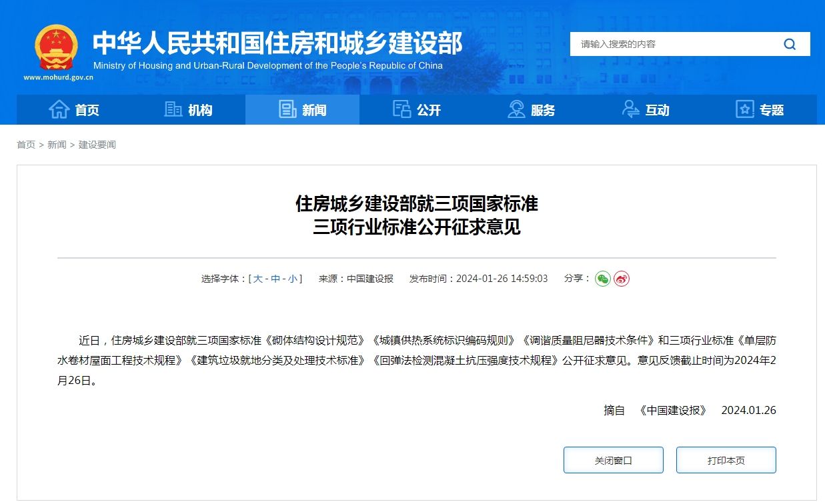This screenshot has height=504, width=825.
Task: Click the search magnifier icon
Action: click(x=790, y=44)
